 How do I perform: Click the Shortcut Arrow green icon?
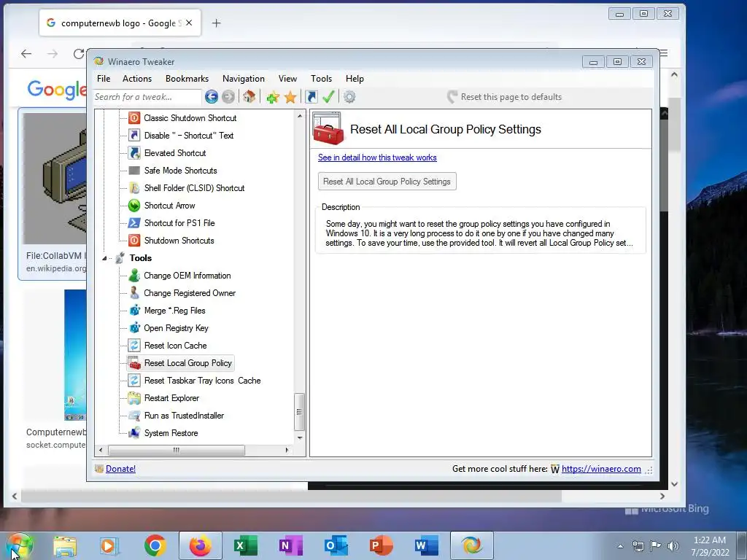134,205
